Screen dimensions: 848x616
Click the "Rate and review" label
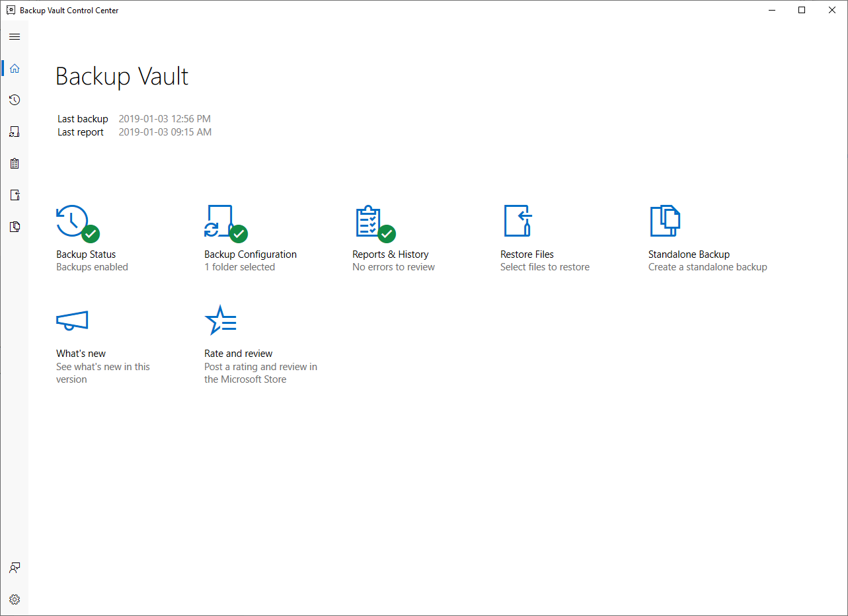(x=239, y=354)
